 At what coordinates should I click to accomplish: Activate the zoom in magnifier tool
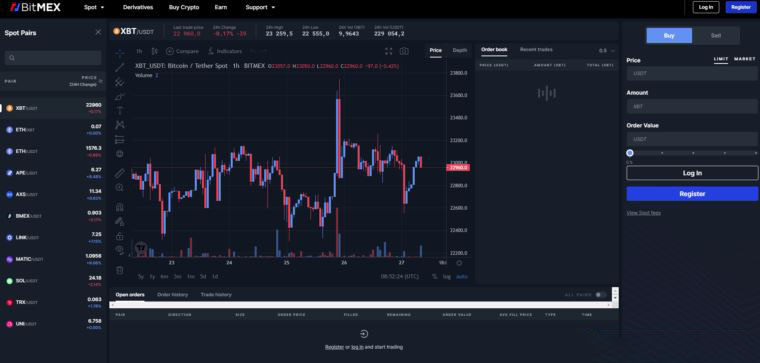(120, 188)
